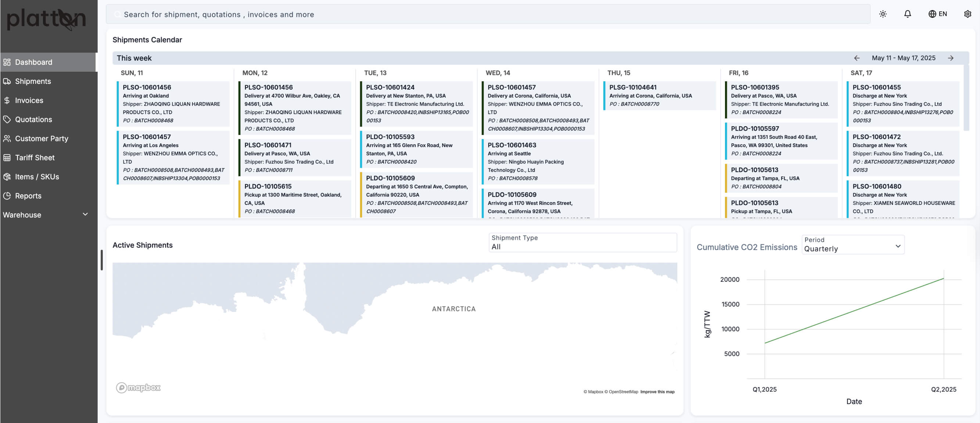Click the Quotations tag icon
980x423 pixels.
tap(7, 119)
